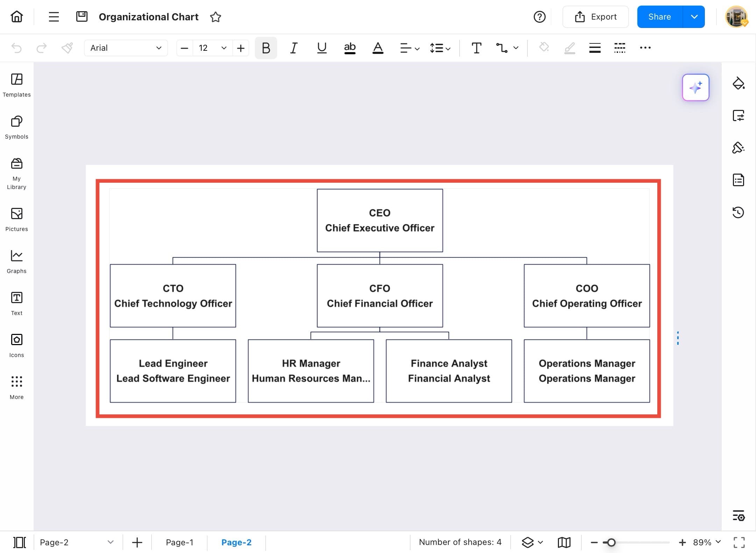Toggle underline formatting
756x553 pixels.
(x=321, y=48)
